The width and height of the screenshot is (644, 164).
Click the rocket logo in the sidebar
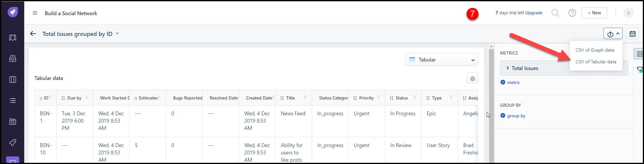(13, 12)
